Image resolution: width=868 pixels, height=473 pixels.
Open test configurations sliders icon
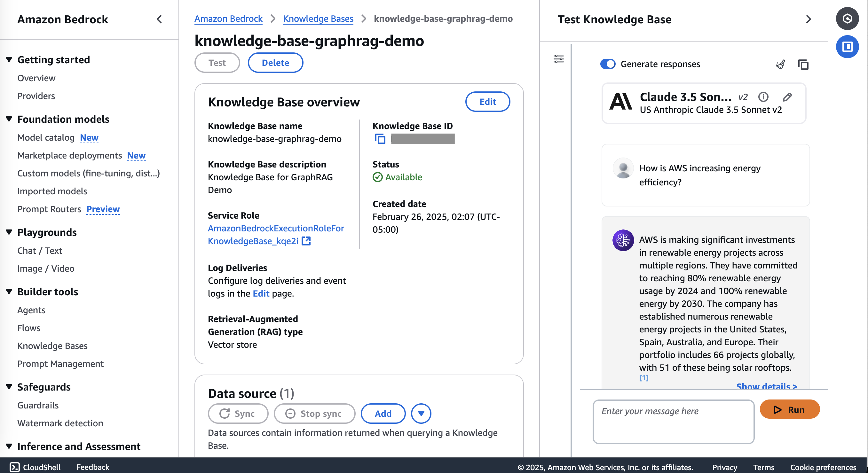[558, 59]
